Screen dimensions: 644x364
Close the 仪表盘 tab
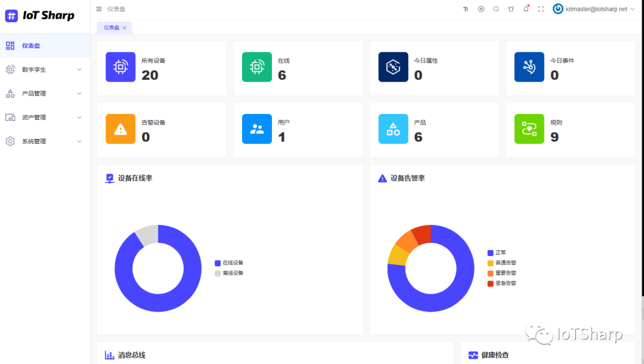pos(125,27)
